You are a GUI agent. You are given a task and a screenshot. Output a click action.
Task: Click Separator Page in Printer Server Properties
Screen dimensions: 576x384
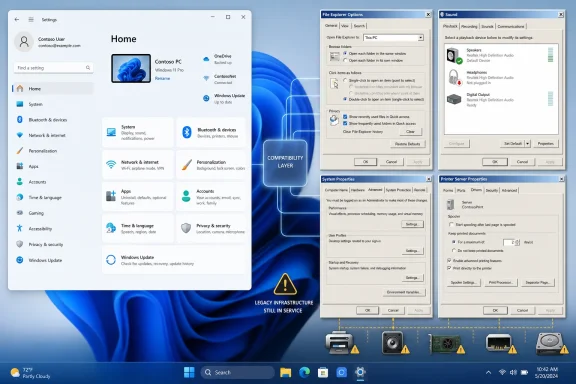tap(537, 282)
